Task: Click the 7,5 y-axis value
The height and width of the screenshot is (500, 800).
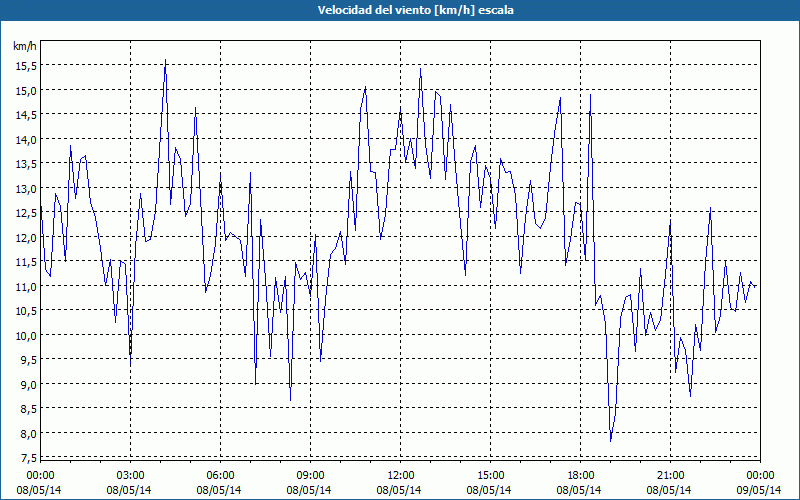Action: 28,458
